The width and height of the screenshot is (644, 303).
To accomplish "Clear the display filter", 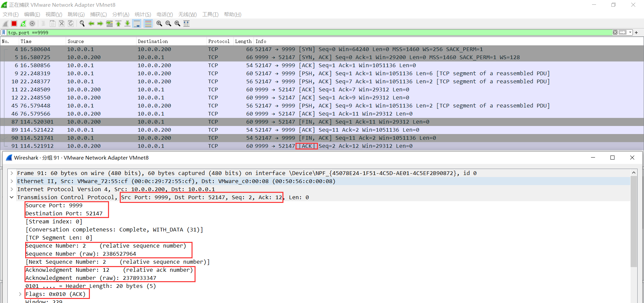I will tap(615, 33).
